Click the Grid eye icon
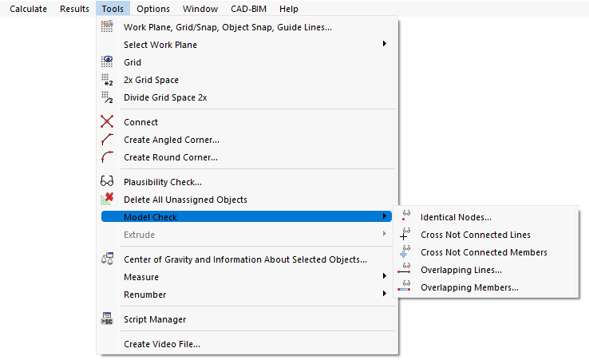 click(107, 61)
